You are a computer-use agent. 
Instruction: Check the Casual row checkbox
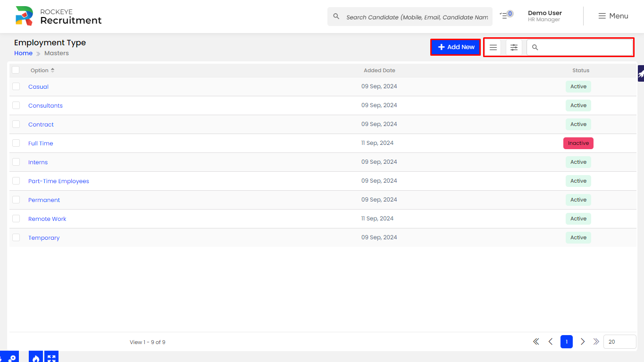(x=16, y=86)
